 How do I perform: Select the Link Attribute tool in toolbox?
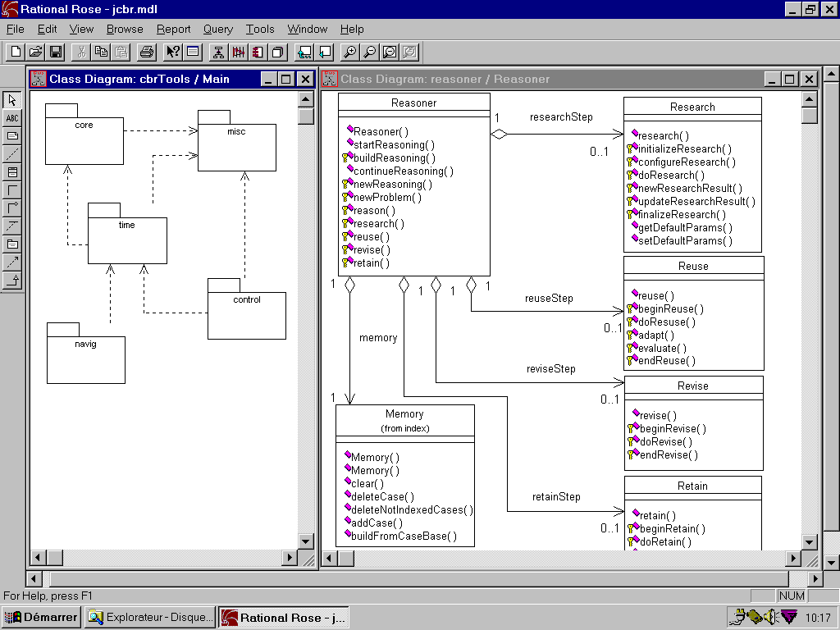tap(12, 226)
